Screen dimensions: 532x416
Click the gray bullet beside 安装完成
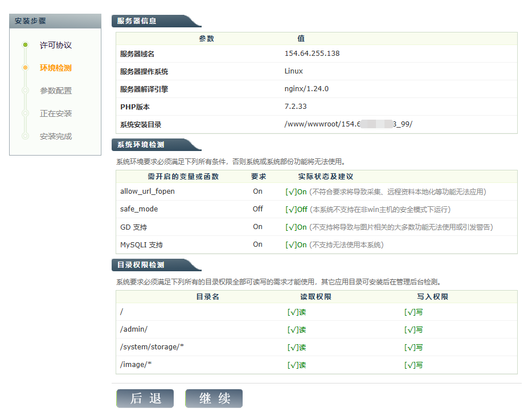[25, 136]
